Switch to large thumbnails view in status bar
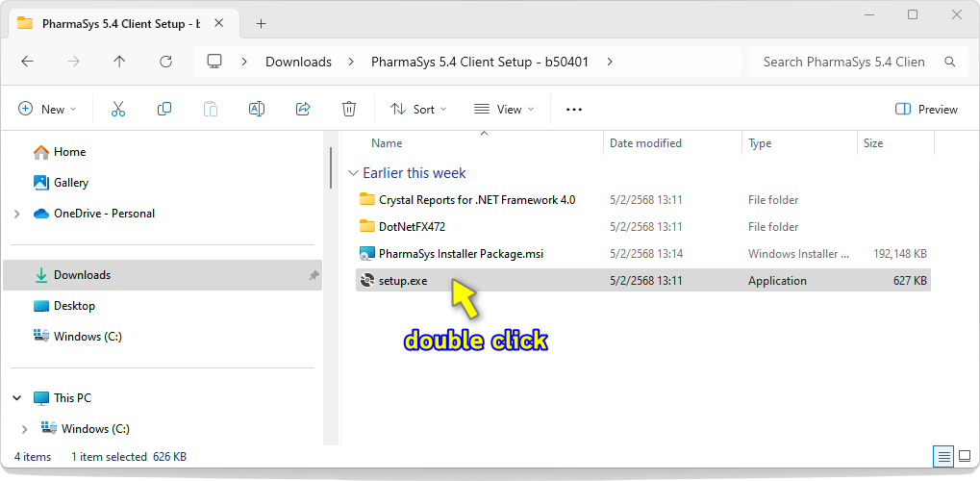 965,457
